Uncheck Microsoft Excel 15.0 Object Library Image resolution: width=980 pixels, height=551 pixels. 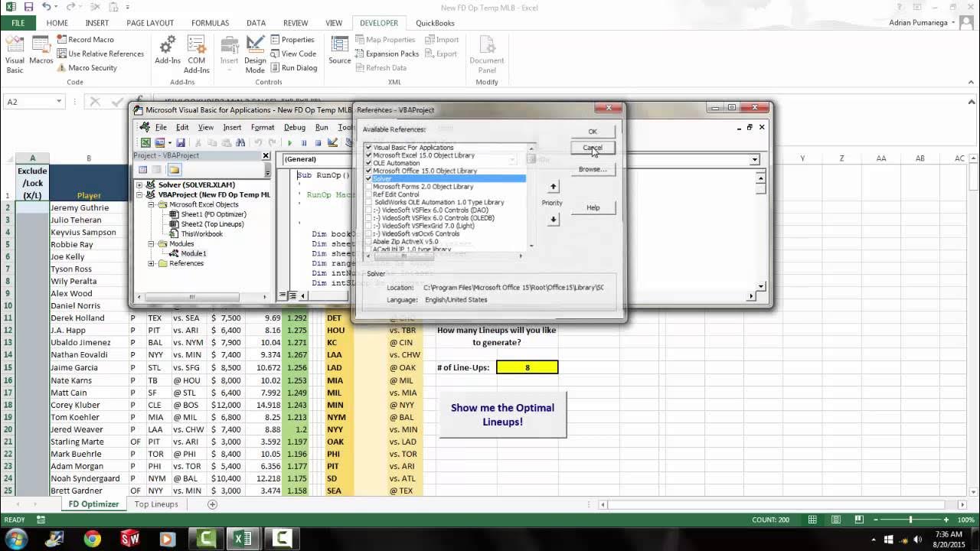coord(368,155)
